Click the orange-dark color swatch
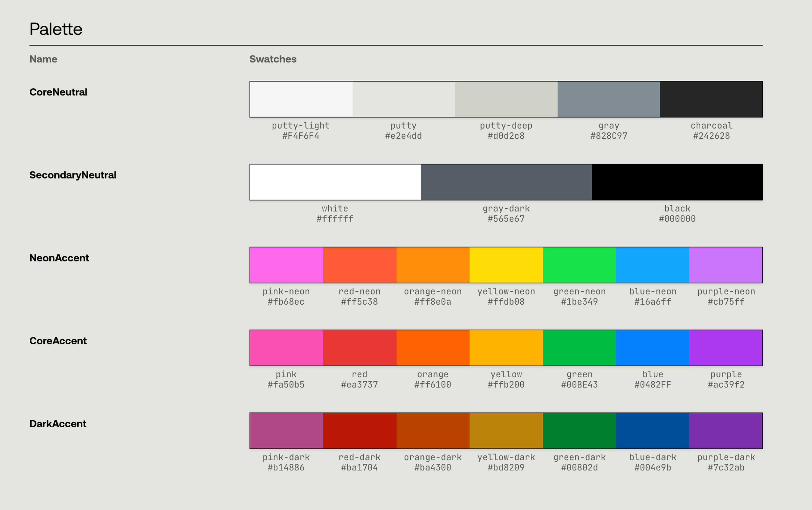Screen dimensions: 812x510 click(433, 431)
